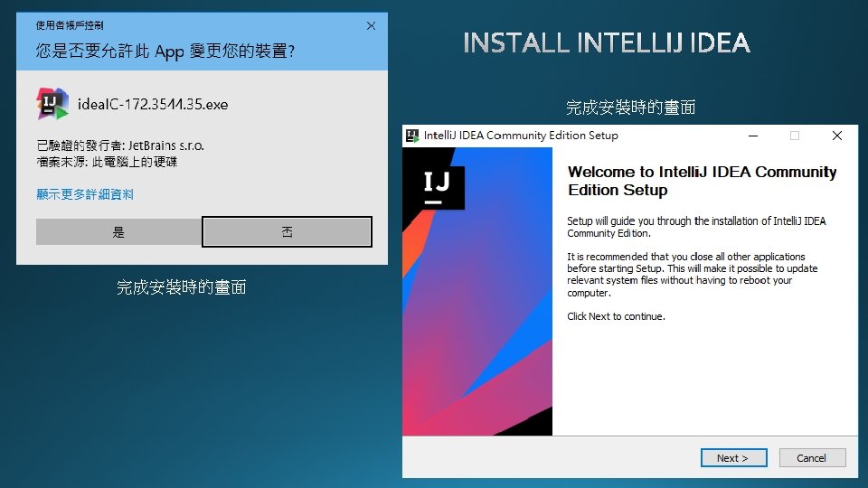
Task: Click the ideaIC-172.3544.35.exe file name
Action: [x=153, y=105]
